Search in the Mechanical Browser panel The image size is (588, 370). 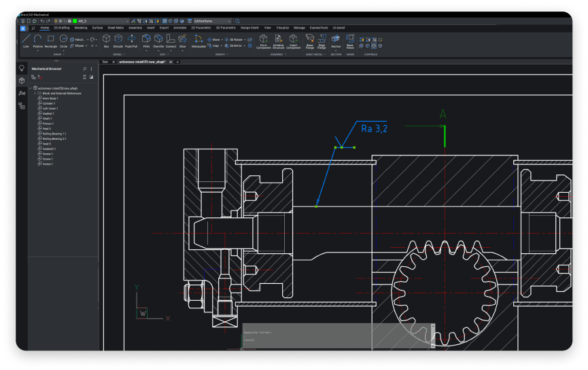pyautogui.click(x=84, y=69)
